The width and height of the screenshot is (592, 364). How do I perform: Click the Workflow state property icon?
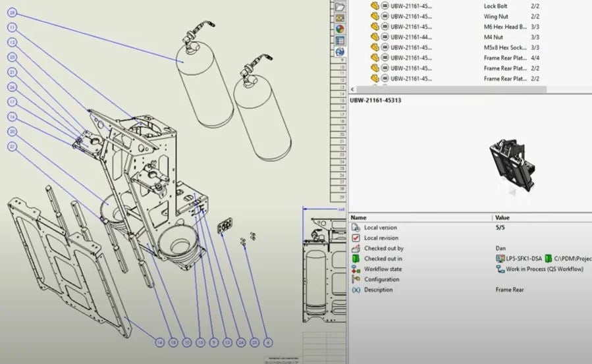(x=356, y=269)
